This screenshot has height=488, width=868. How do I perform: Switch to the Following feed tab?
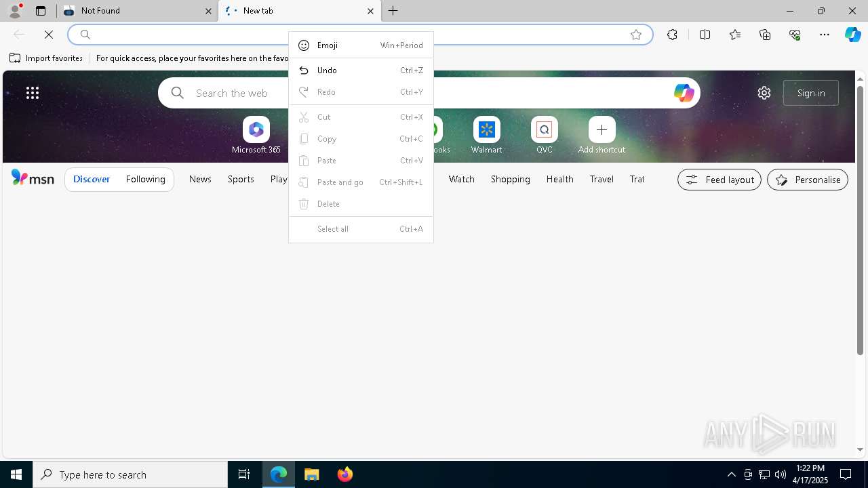click(x=146, y=179)
